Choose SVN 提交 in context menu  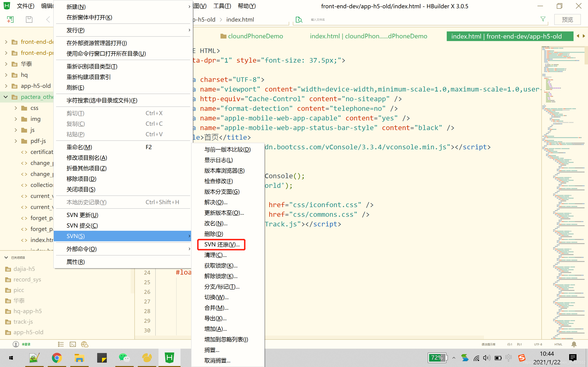click(82, 225)
